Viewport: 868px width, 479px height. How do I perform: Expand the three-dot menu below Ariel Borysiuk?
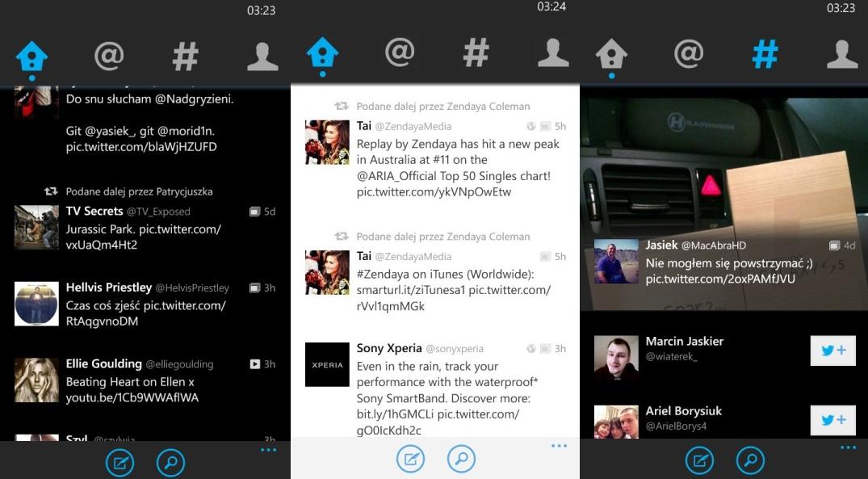(x=847, y=447)
